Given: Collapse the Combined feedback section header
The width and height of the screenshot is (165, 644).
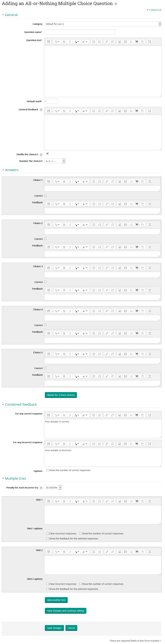Looking at the screenshot, I should [21, 405].
